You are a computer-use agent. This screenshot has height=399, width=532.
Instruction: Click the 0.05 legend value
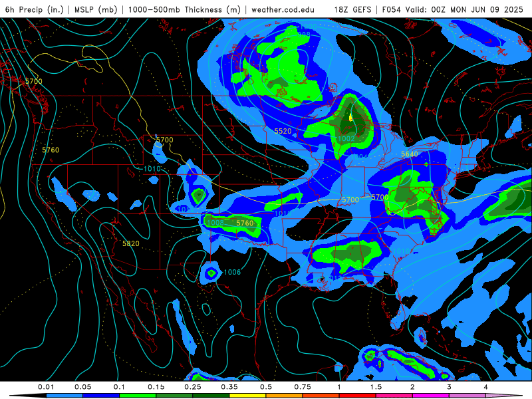pos(82,387)
